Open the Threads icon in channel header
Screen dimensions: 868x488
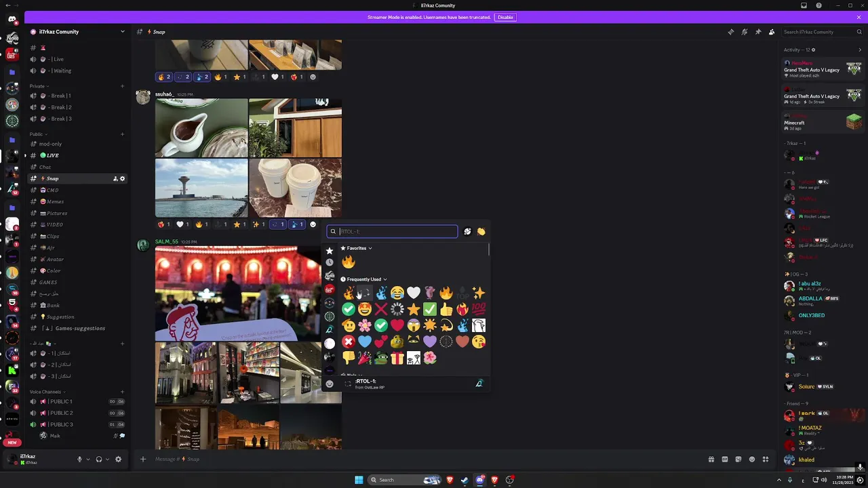pos(730,32)
